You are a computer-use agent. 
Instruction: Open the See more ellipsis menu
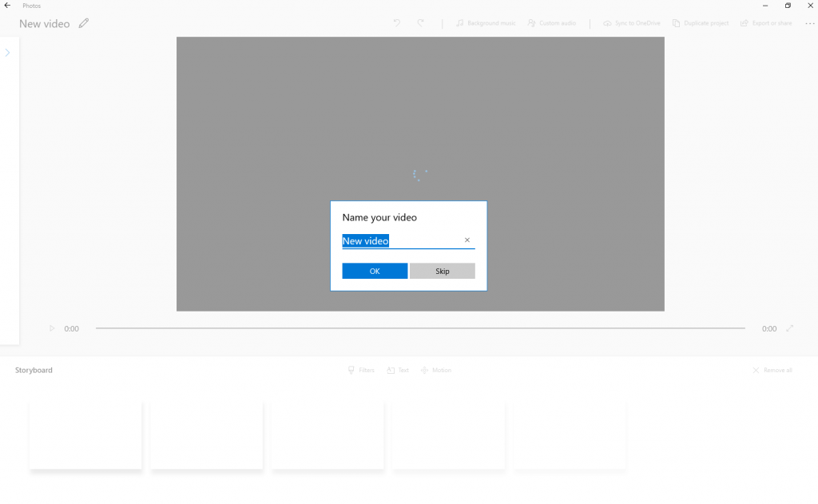[810, 23]
